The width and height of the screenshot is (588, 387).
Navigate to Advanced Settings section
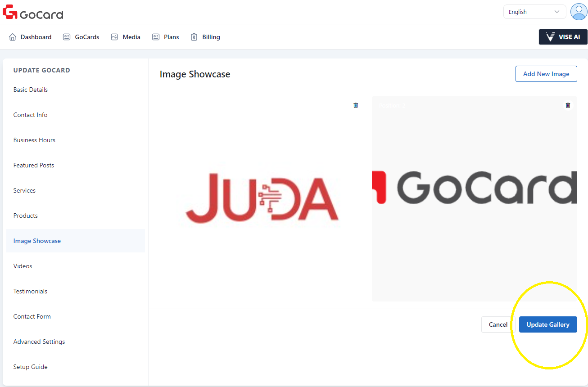[39, 342]
